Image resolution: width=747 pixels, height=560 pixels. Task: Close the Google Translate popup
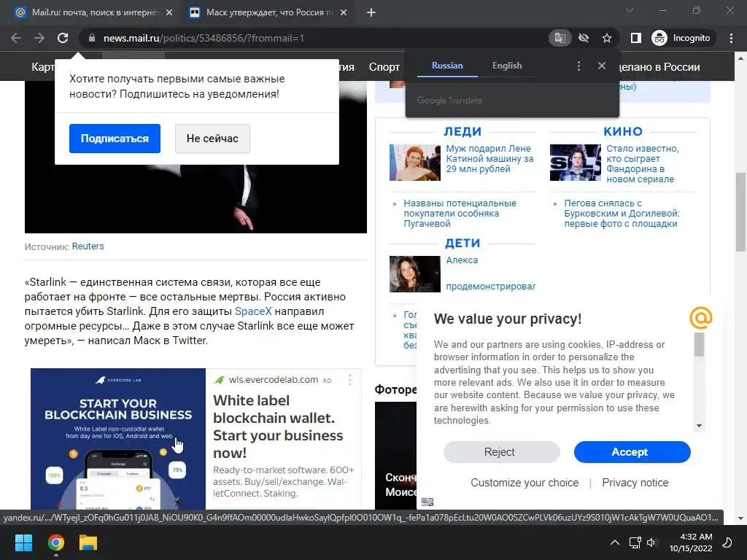[x=602, y=66]
